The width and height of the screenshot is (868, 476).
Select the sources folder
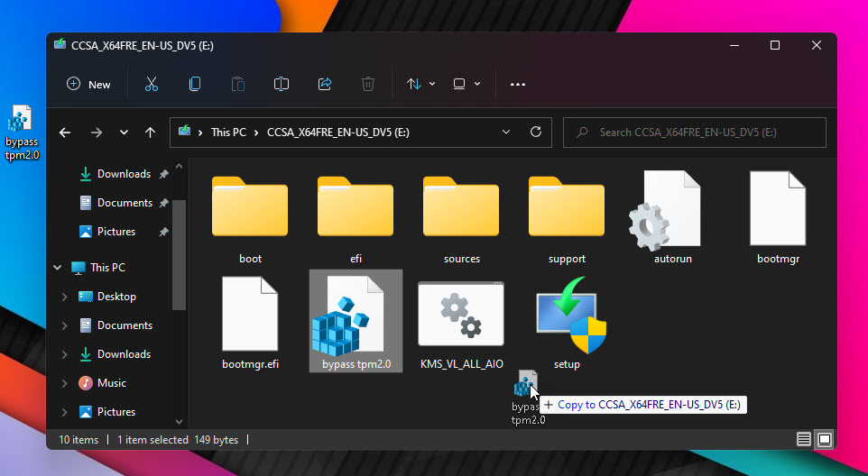(x=461, y=219)
